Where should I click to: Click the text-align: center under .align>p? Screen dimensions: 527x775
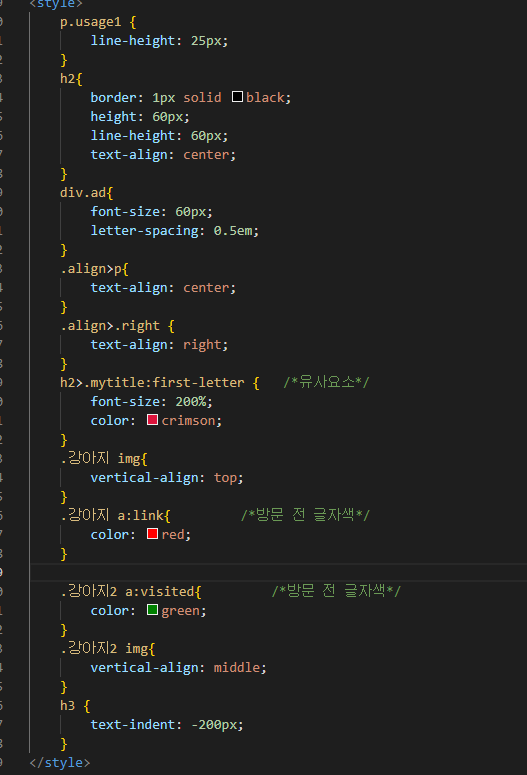pos(163,288)
